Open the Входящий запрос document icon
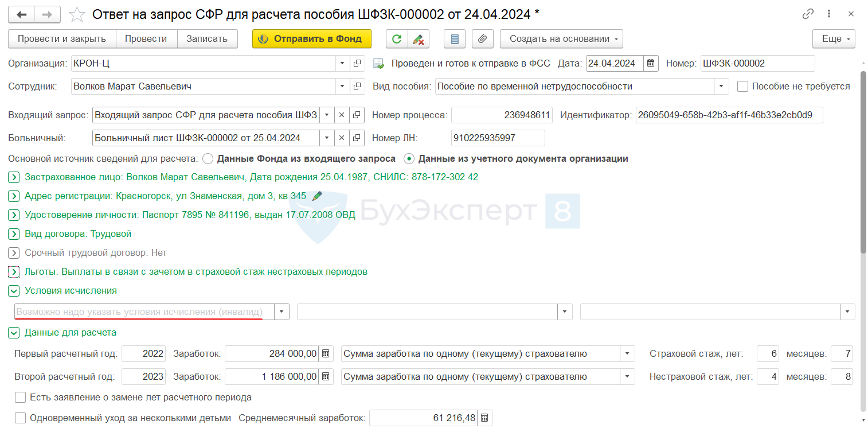 [357, 115]
